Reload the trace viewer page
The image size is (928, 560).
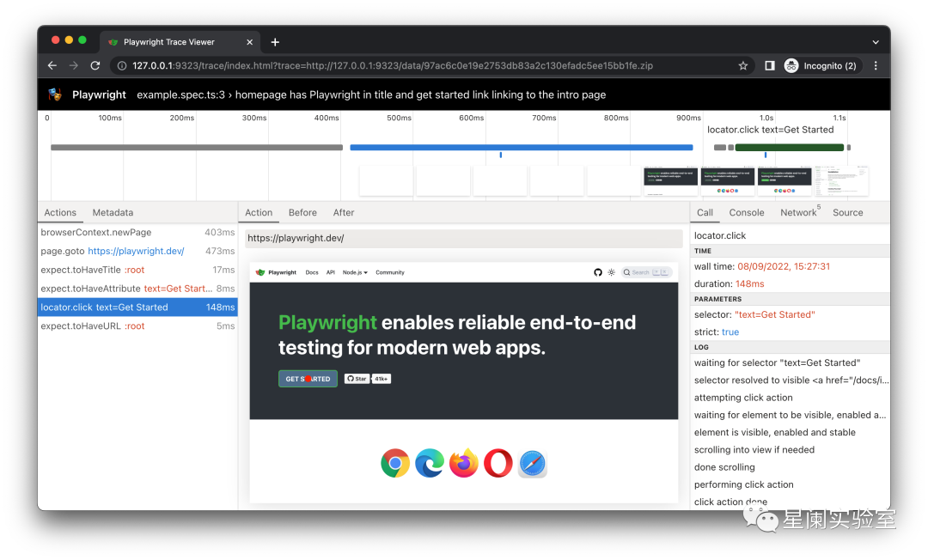coord(95,65)
